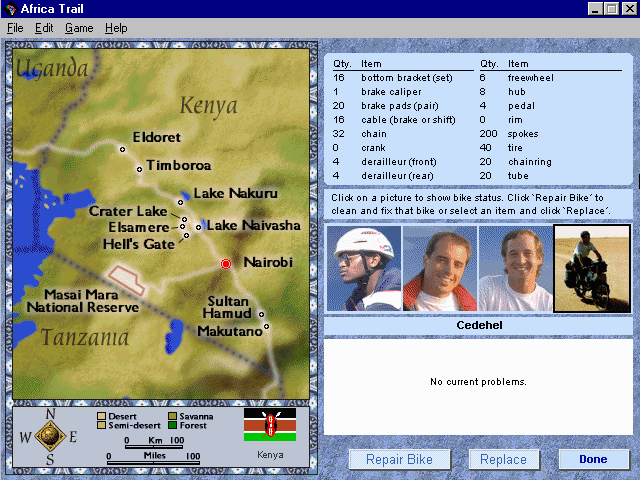
Task: Select the brake caliper item
Action: pyautogui.click(x=403, y=92)
